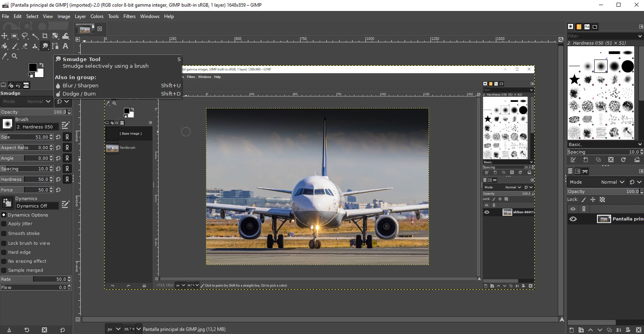Select the Free Select lasso tool
Viewport: 644px width, 334px height.
pos(25,36)
